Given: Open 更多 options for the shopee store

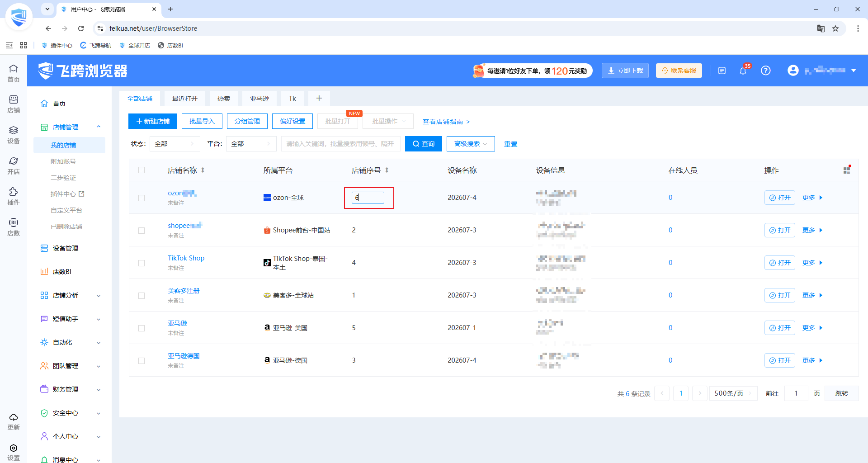Looking at the screenshot, I should click(812, 230).
